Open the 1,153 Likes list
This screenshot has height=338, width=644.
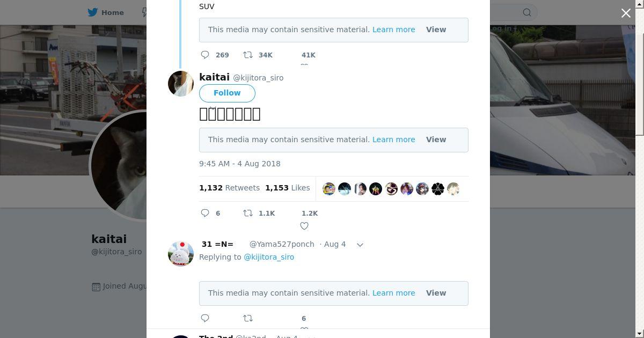[287, 188]
